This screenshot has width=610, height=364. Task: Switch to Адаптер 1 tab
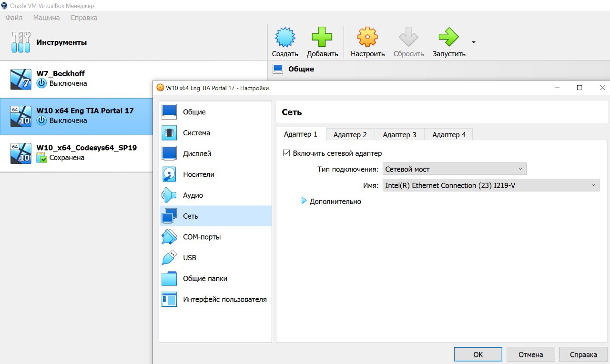click(301, 134)
